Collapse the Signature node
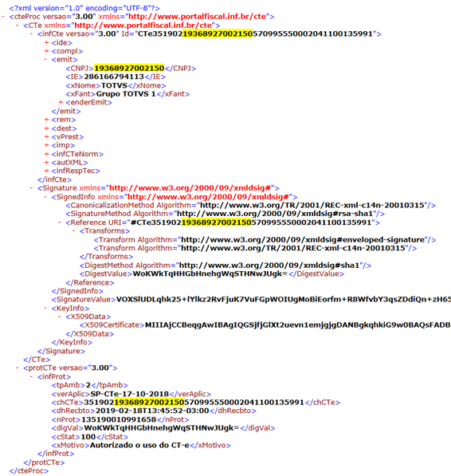This screenshot has height=476, width=451. (32, 188)
